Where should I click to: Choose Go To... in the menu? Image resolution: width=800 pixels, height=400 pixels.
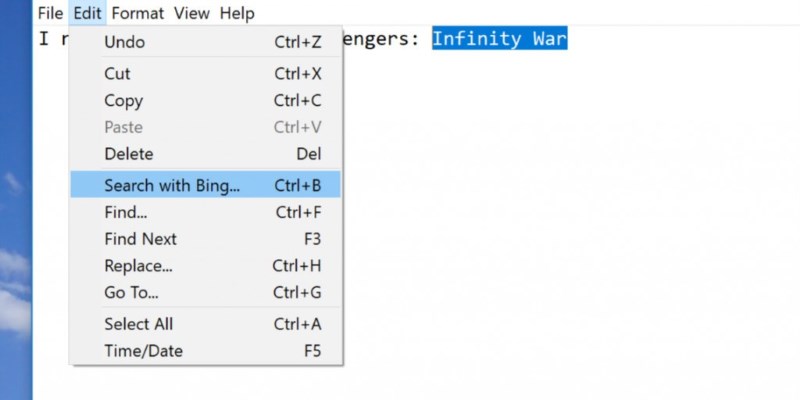point(131,293)
